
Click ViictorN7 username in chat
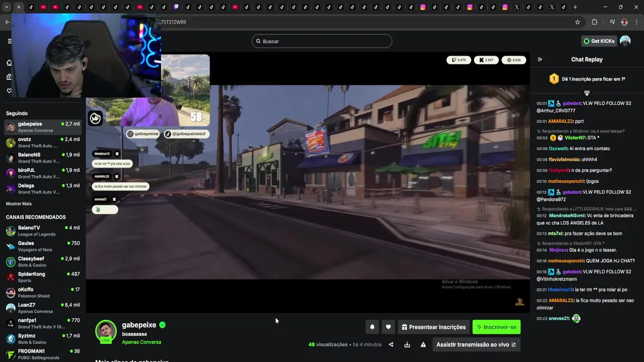[x=575, y=138]
